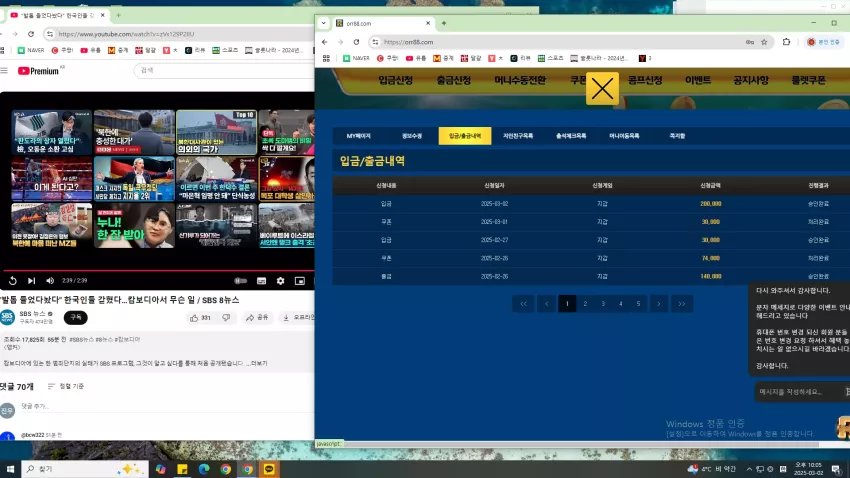Dislike the SBS news video
The height and width of the screenshot is (478, 850).
pyautogui.click(x=226, y=318)
